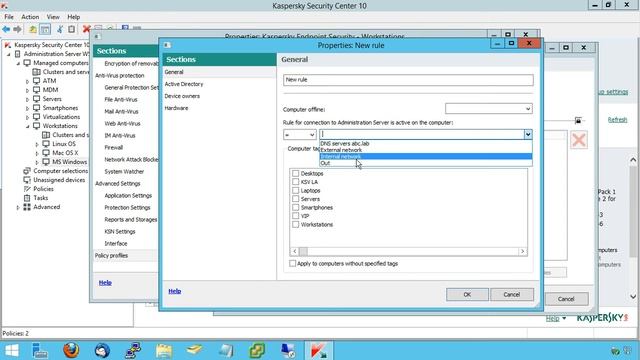
Task: Check the Desktops tag checkbox
Action: click(296, 173)
